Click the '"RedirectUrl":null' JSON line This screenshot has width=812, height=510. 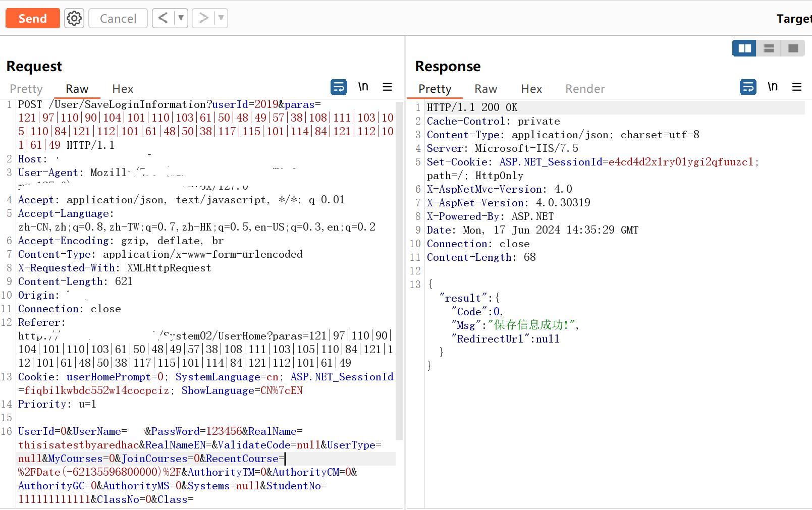(506, 339)
